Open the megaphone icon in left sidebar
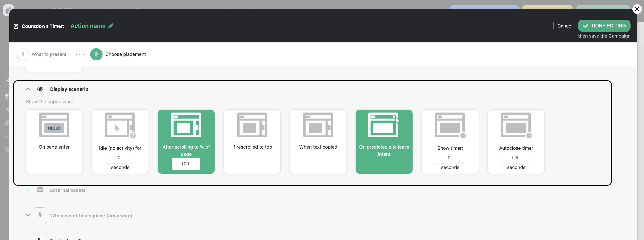644x240 pixels. coord(7,96)
